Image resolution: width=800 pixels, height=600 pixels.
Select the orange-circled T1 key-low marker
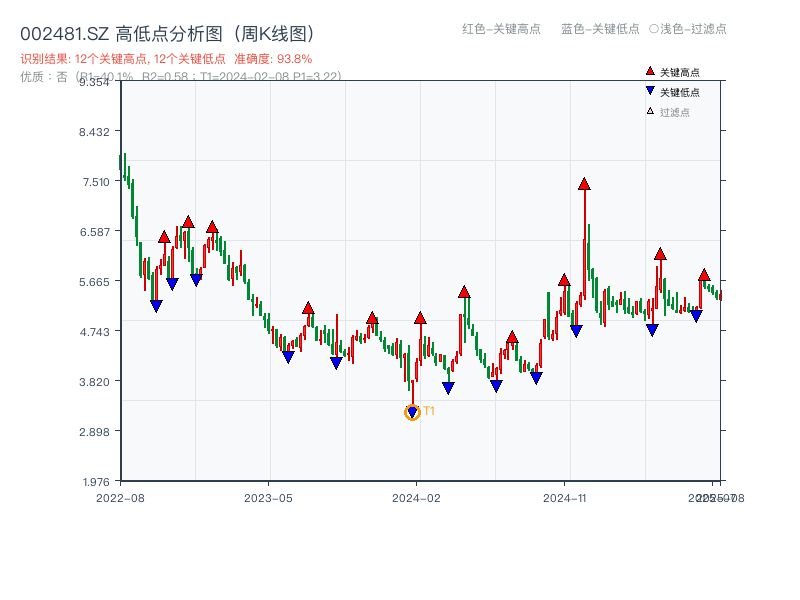point(412,412)
